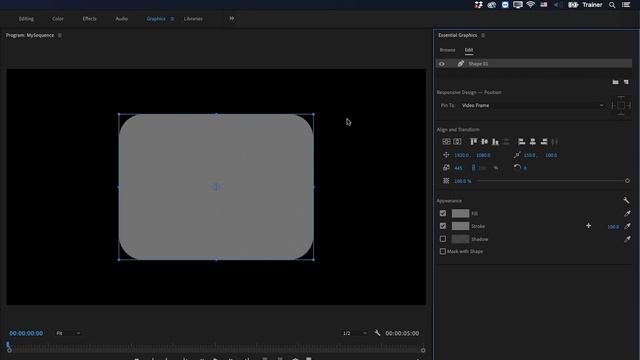
Task: Open the Effects workspace
Action: [89, 19]
